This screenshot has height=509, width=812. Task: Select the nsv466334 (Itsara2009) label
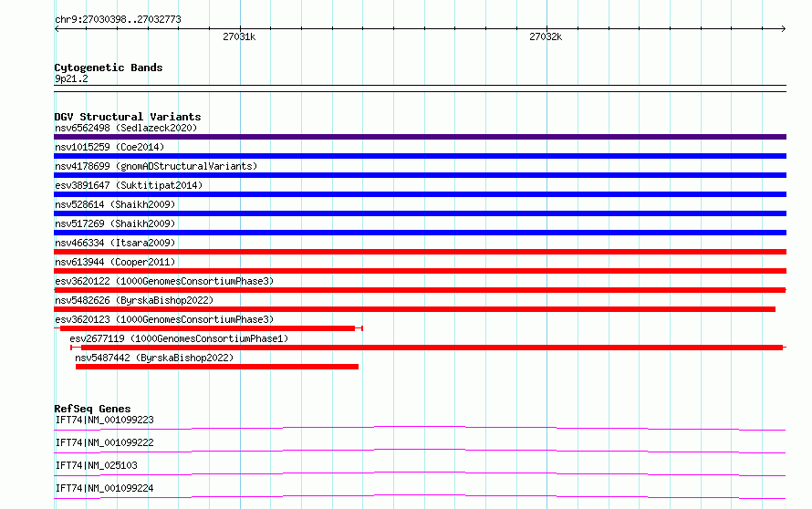point(115,243)
